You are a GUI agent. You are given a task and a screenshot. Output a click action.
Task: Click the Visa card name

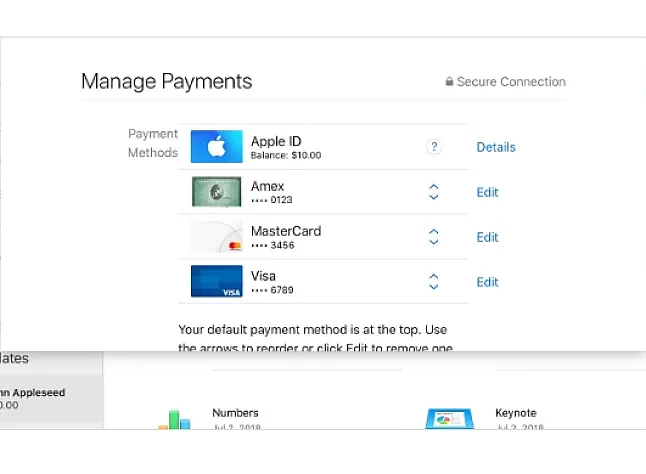pos(263,276)
